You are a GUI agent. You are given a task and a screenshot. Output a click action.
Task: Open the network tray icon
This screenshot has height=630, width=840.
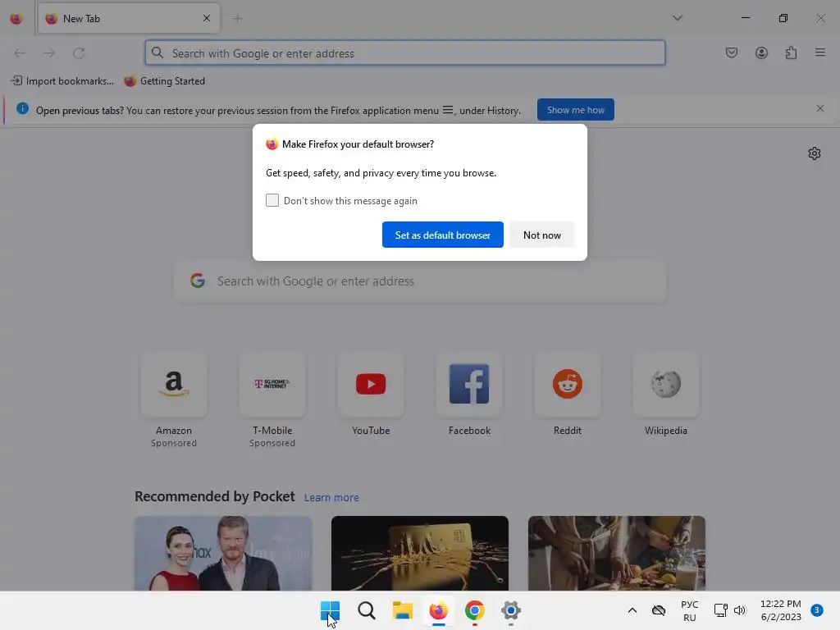(720, 610)
